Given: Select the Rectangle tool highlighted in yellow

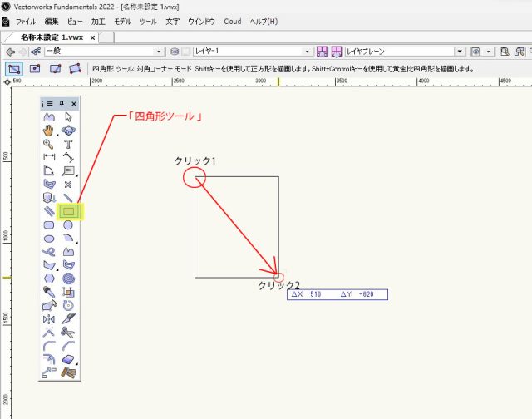Looking at the screenshot, I should pyautogui.click(x=69, y=211).
